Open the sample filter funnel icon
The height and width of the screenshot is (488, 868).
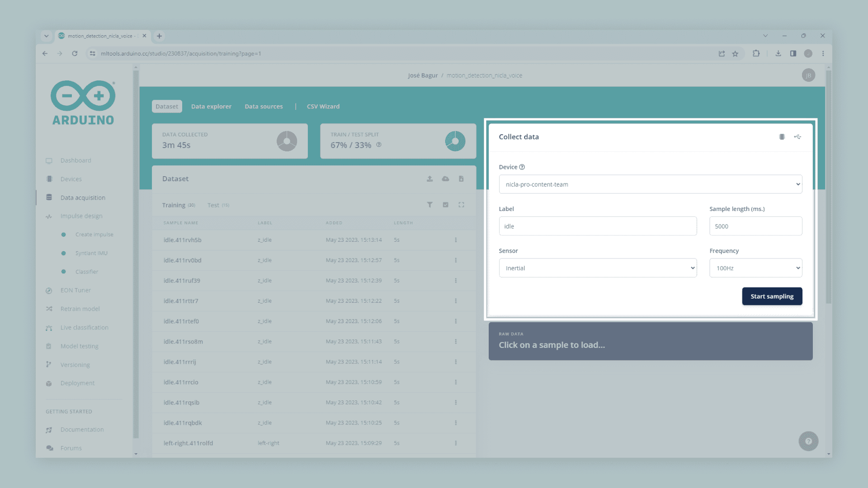pos(429,205)
